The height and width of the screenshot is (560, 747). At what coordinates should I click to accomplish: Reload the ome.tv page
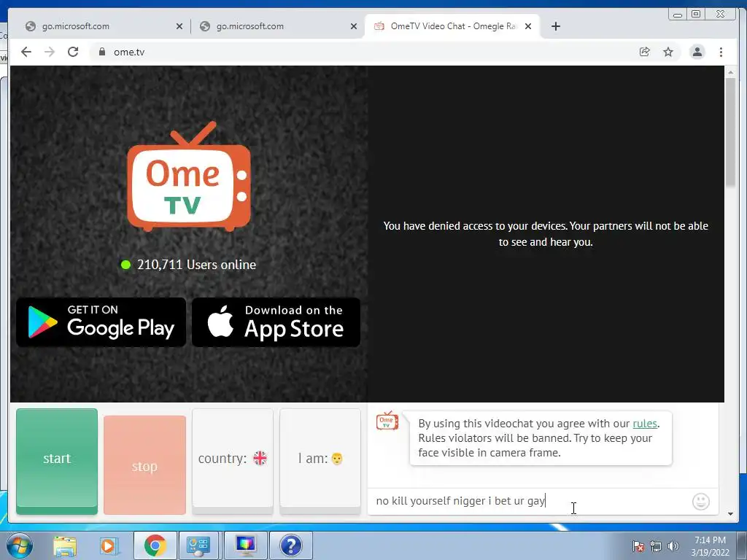(x=73, y=52)
